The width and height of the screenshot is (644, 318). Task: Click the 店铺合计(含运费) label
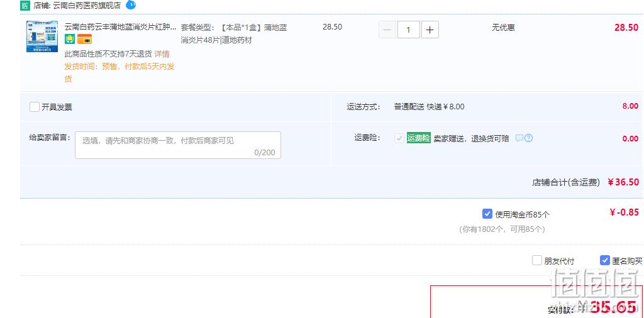(x=566, y=182)
